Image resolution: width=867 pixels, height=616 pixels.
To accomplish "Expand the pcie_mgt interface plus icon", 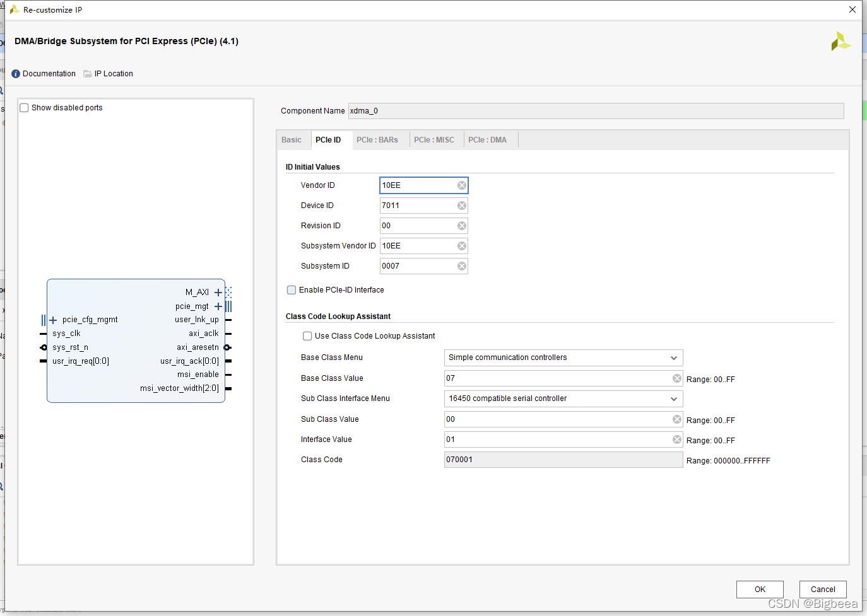I will (218, 306).
